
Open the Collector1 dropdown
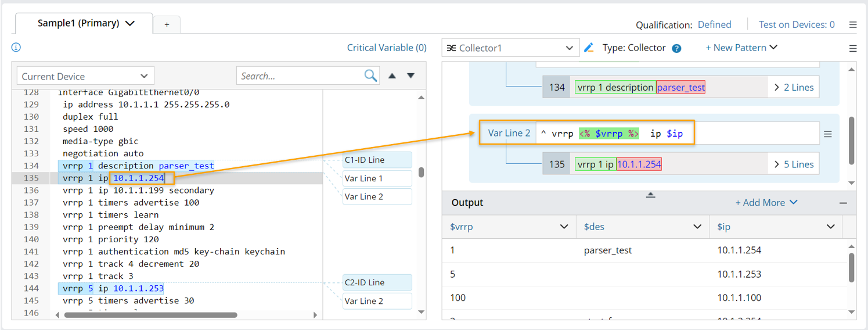(x=510, y=48)
